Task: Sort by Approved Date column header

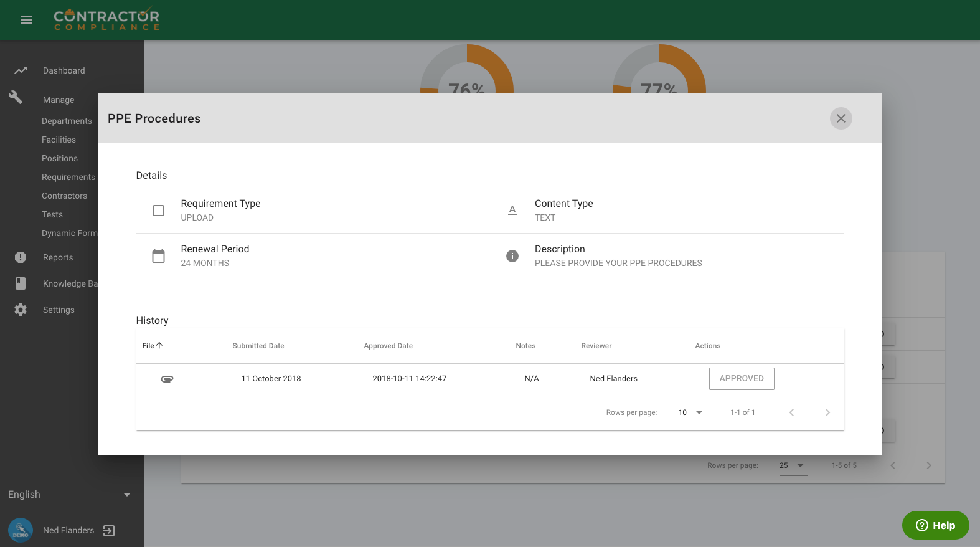Action: click(x=389, y=346)
